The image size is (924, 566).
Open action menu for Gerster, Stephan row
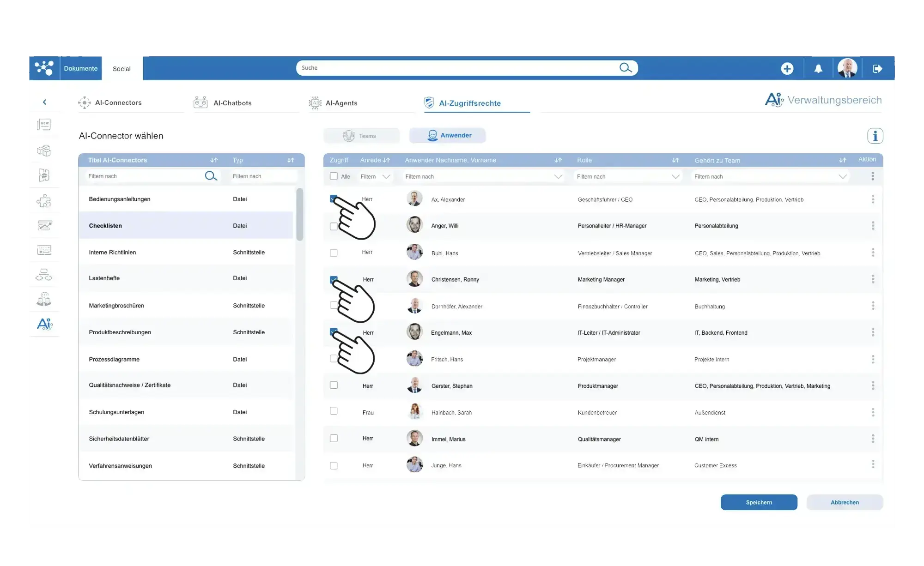pos(873,385)
